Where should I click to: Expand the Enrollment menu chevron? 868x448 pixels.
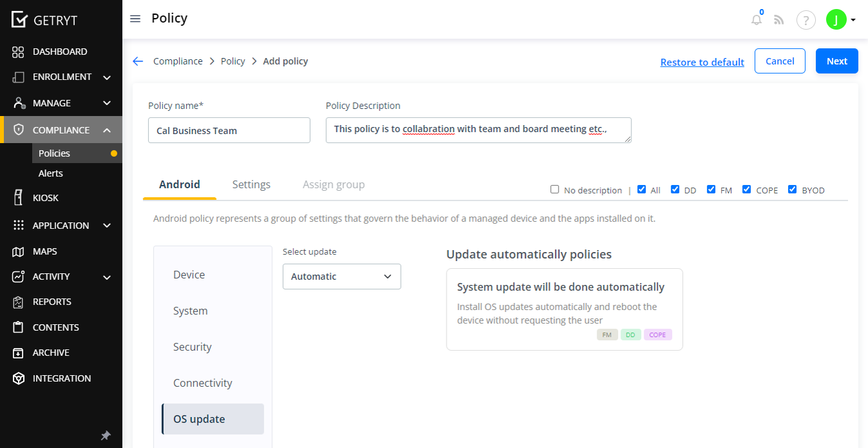click(107, 77)
